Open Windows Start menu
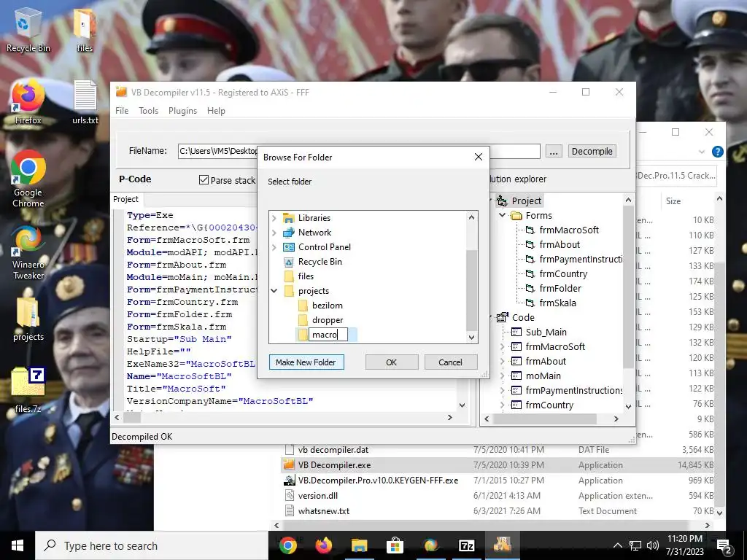This screenshot has width=747, height=560. 18,545
